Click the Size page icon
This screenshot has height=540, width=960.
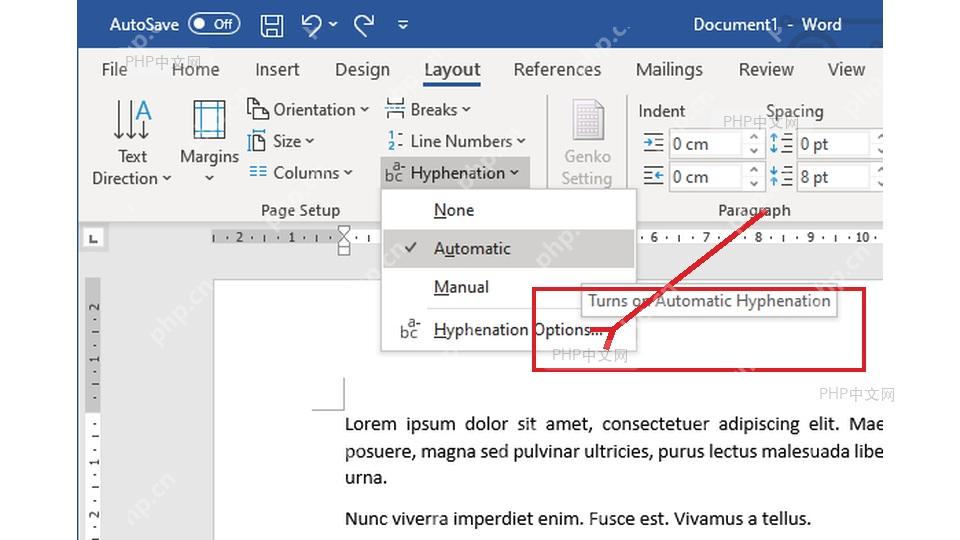[x=257, y=141]
